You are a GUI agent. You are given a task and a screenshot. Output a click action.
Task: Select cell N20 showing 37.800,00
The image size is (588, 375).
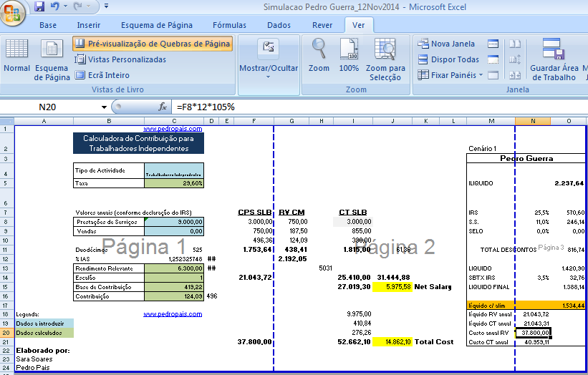533,333
